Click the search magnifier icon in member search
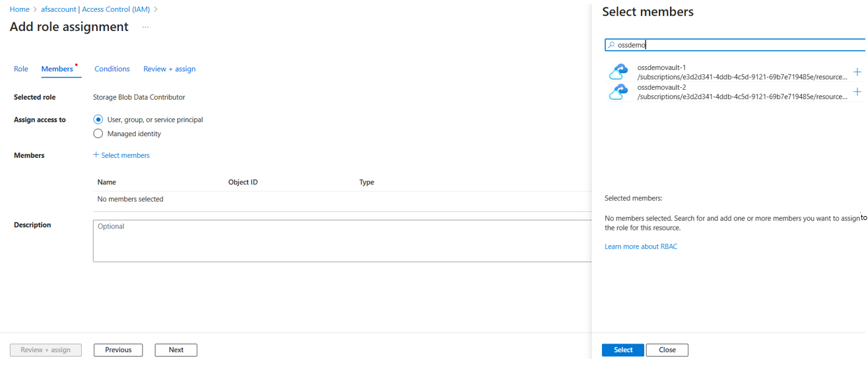 [x=611, y=45]
